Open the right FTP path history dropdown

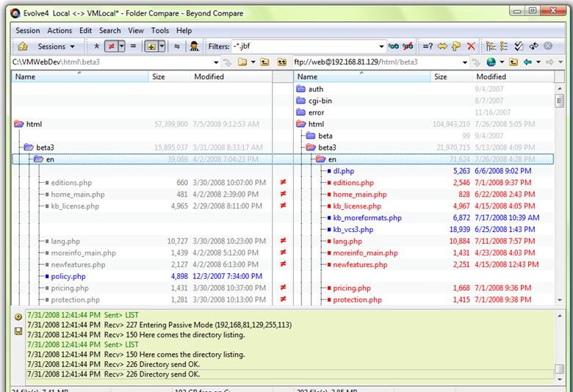pos(465,62)
